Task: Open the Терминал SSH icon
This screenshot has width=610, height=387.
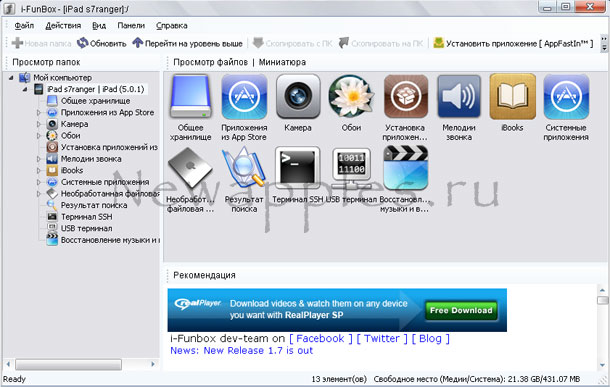Action: 298,168
